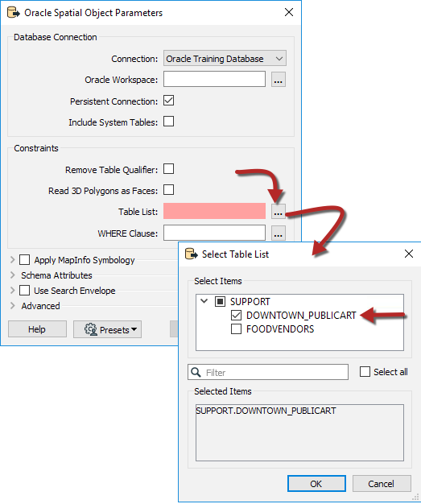
Task: Click the magnifier icon in Filter box
Action: (x=196, y=372)
